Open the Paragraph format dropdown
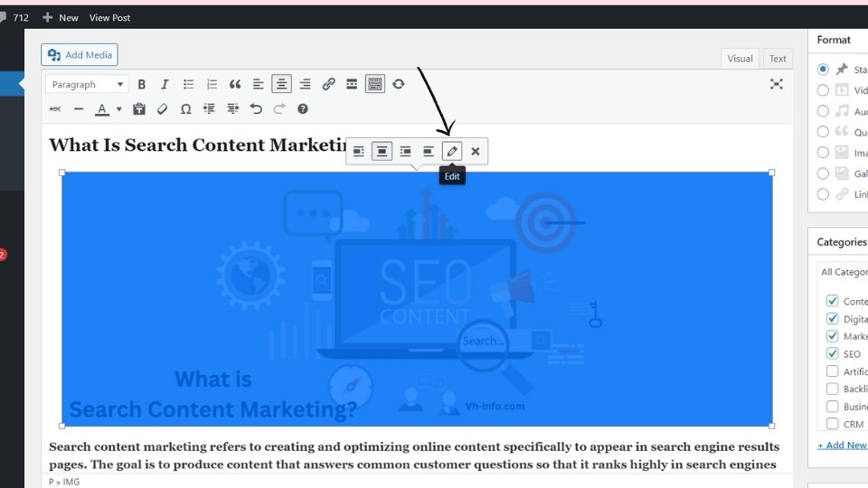 87,84
